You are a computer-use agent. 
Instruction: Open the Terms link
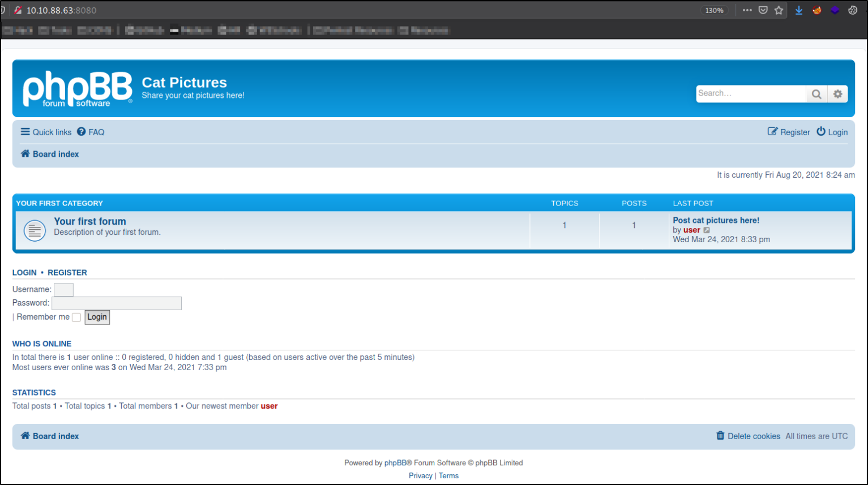click(x=448, y=475)
